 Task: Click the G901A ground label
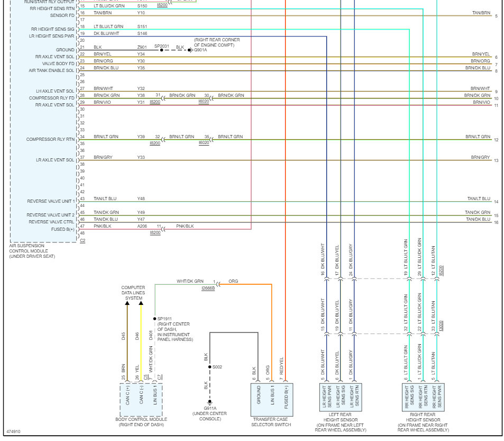point(200,50)
